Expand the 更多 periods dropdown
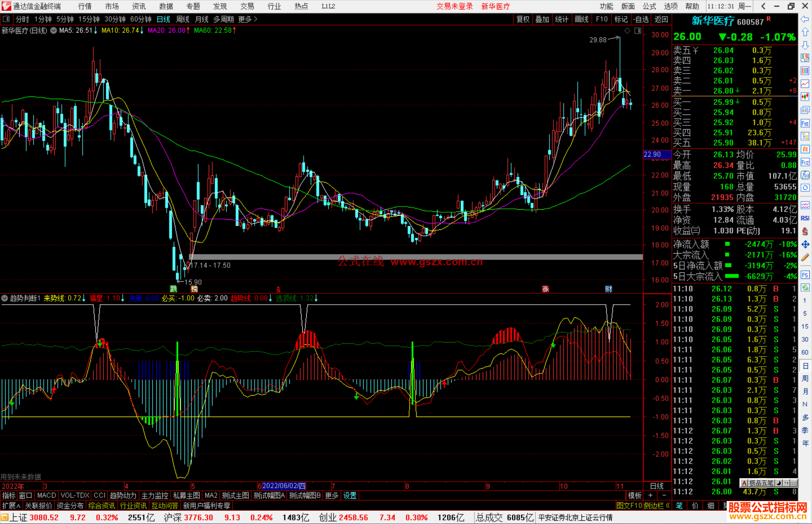This screenshot has height=524, width=812. [x=248, y=19]
